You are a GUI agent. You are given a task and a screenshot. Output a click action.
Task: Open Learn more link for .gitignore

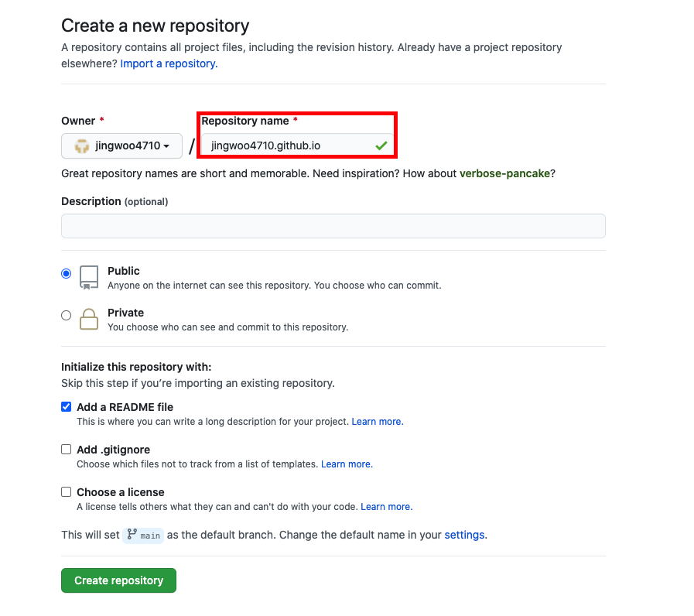(x=347, y=464)
